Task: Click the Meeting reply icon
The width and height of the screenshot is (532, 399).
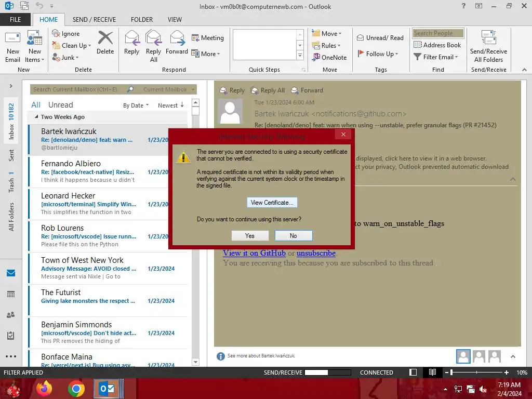Action: pos(195,37)
